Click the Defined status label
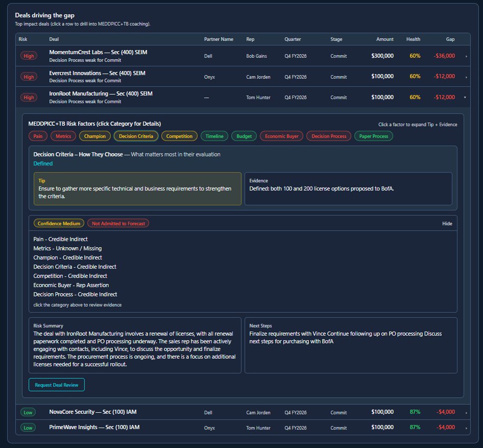 [x=42, y=164]
